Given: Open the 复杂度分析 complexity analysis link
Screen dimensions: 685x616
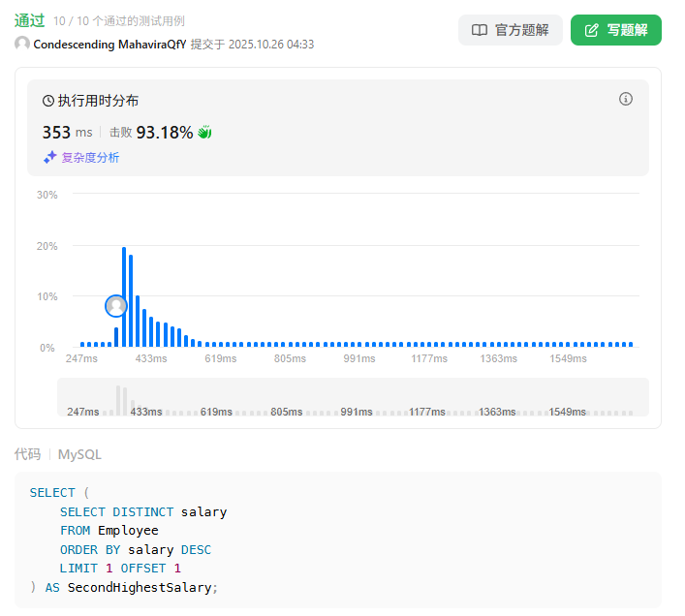Looking at the screenshot, I should pos(90,157).
